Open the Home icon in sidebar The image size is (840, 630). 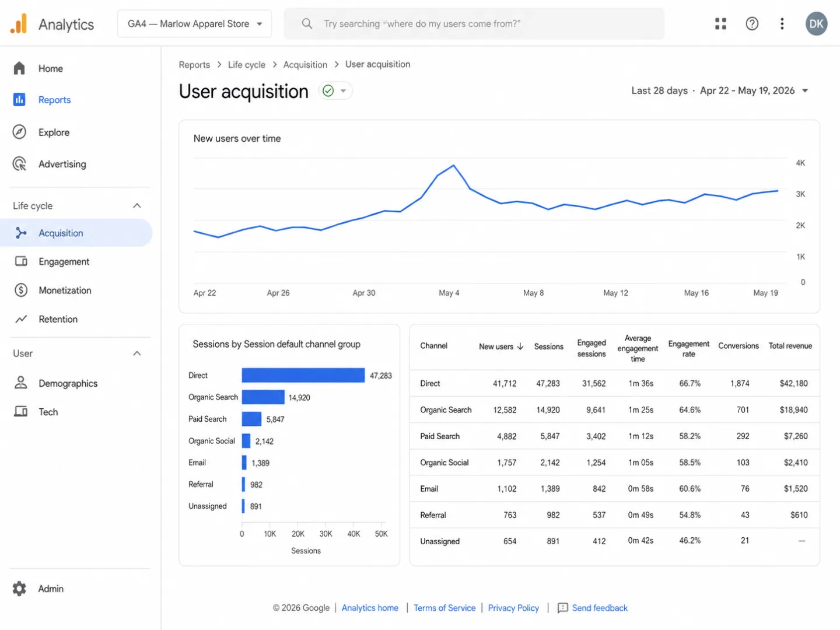[19, 68]
